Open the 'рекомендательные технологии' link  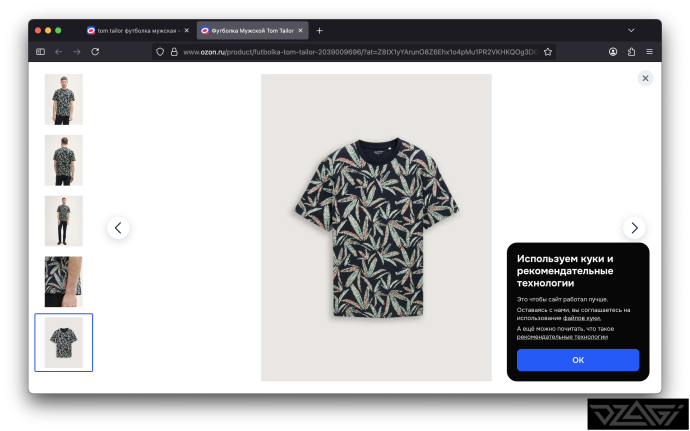coord(562,337)
